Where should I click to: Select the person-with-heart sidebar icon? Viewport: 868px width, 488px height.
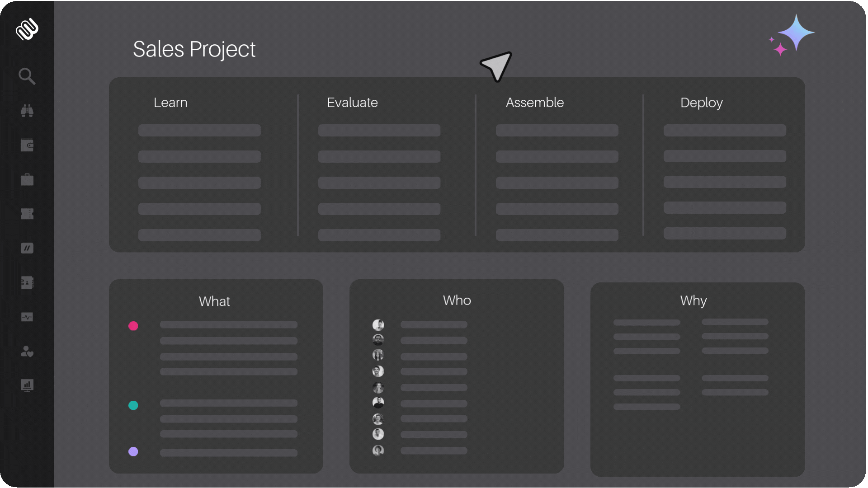[x=27, y=352]
